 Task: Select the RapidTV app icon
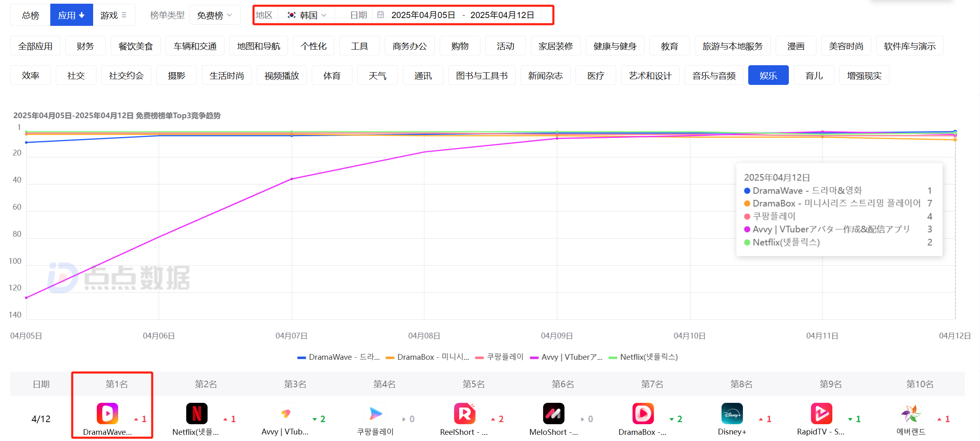point(821,413)
